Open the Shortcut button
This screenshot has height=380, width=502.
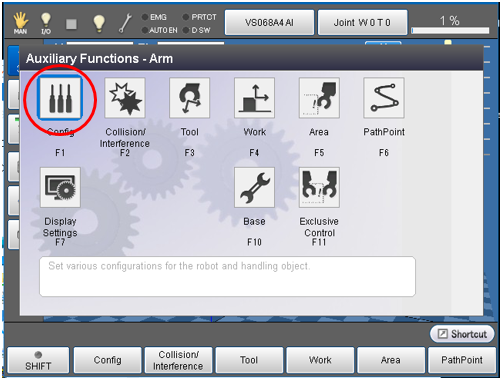tap(462, 334)
